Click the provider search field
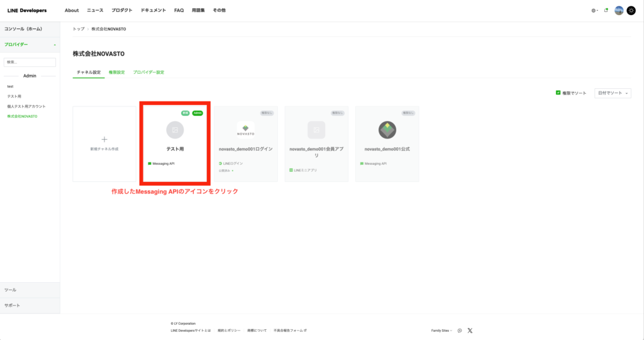Image resolution: width=644 pixels, height=340 pixels. click(x=30, y=62)
